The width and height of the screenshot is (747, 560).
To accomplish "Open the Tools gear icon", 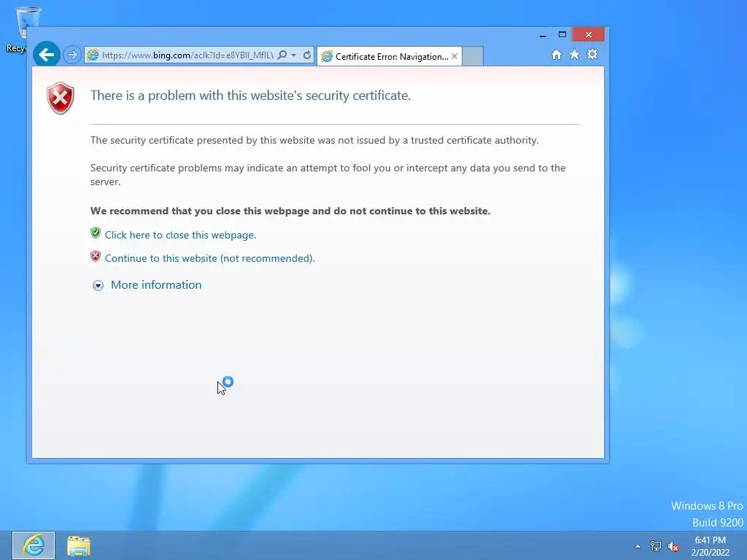I will tap(592, 54).
